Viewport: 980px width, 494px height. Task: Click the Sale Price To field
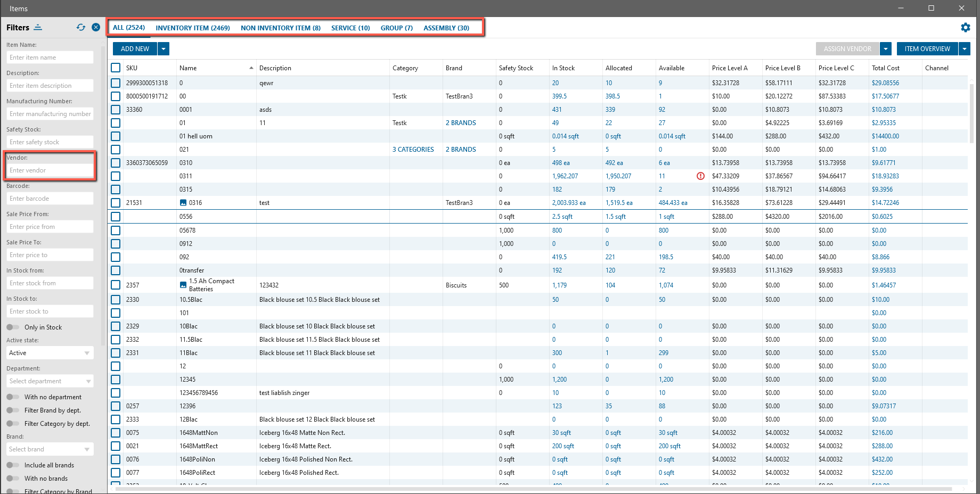pyautogui.click(x=51, y=255)
